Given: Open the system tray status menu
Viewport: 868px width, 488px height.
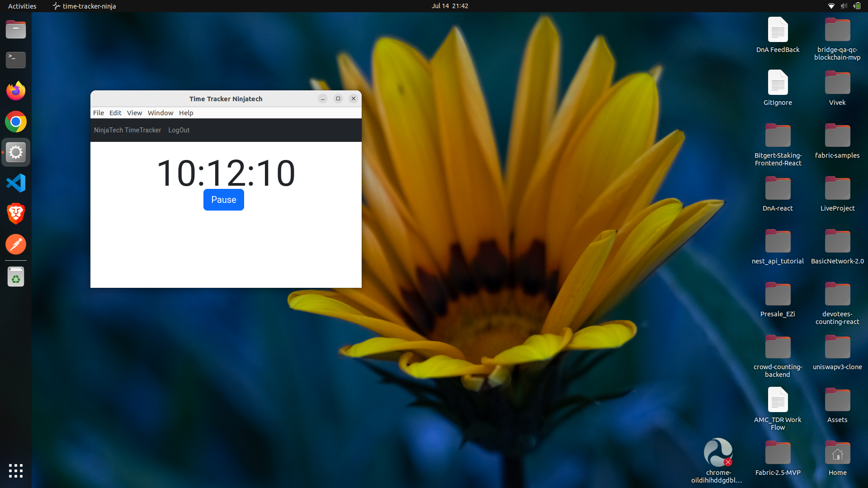Looking at the screenshot, I should click(844, 6).
